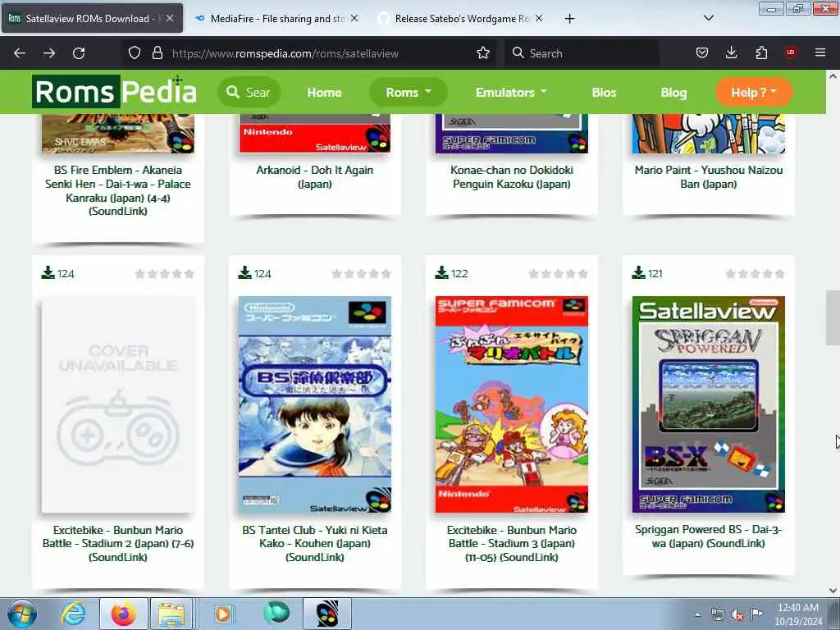Click the Spriggan Powered Satellaview cover art
Screen dimensions: 840x630
pos(708,404)
